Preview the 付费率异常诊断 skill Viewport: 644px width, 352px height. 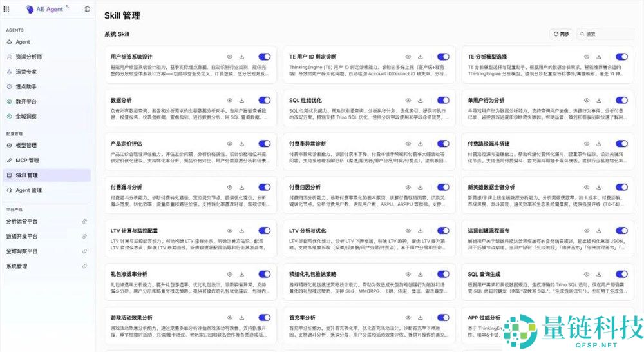coord(408,144)
